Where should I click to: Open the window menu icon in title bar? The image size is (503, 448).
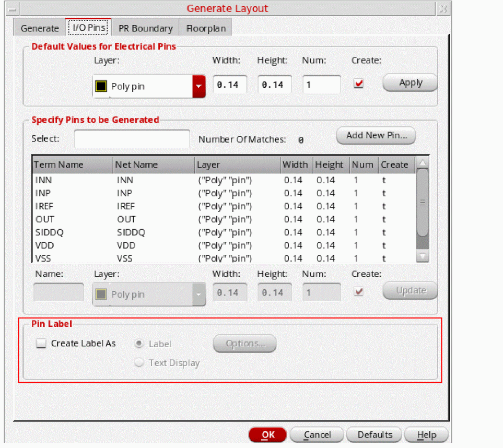point(13,9)
